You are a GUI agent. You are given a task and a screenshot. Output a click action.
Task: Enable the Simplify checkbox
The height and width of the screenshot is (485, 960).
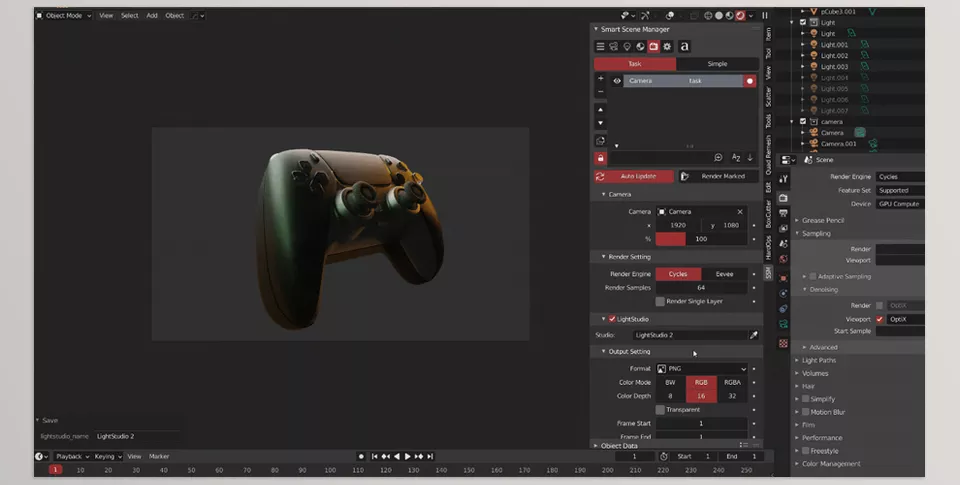point(806,399)
